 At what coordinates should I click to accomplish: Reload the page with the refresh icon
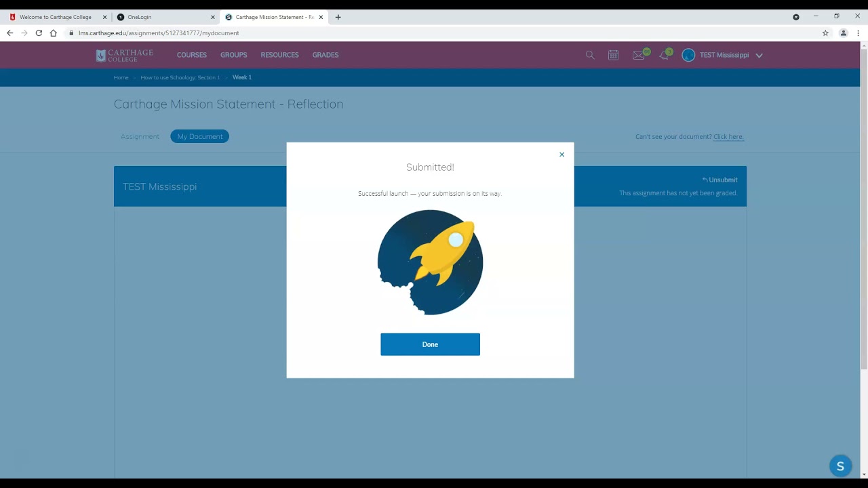coord(39,33)
